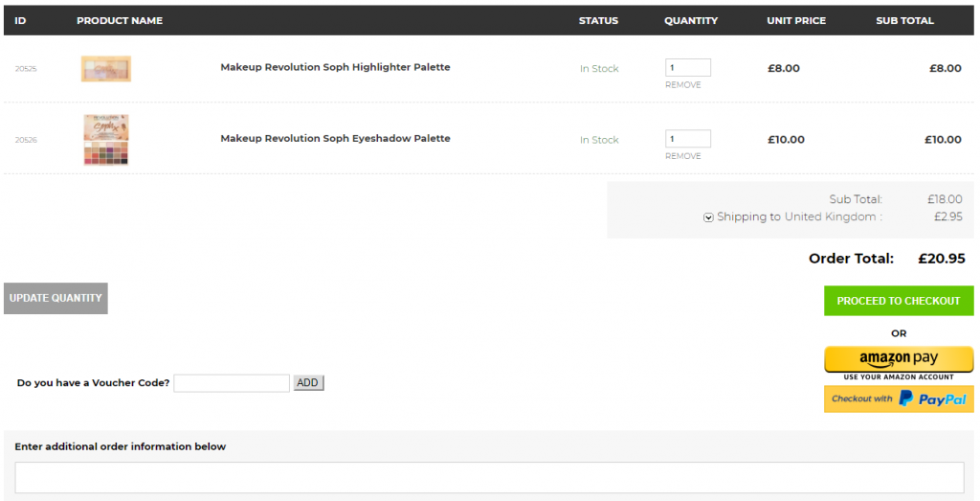The height and width of the screenshot is (501, 980).
Task: Select the Shipping to United Kingdom text
Action: [x=798, y=217]
